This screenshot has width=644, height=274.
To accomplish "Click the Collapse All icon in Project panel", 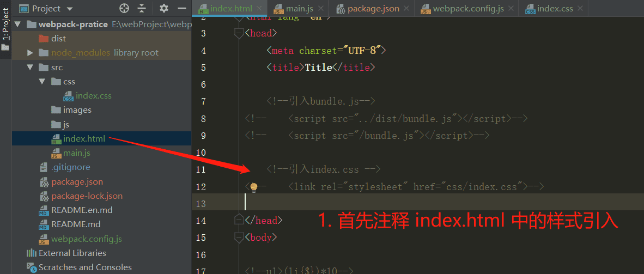I will click(142, 8).
